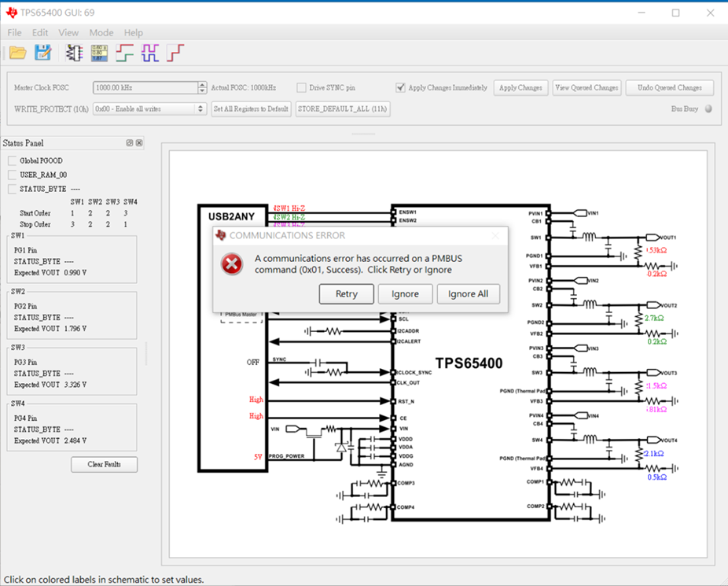This screenshot has height=586, width=728.
Task: Minimize the TPS65400 GUI window
Action: [x=642, y=13]
